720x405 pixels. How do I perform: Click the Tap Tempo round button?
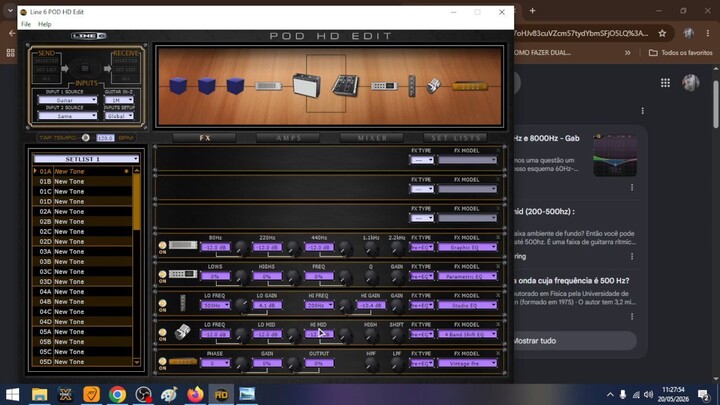coord(85,137)
